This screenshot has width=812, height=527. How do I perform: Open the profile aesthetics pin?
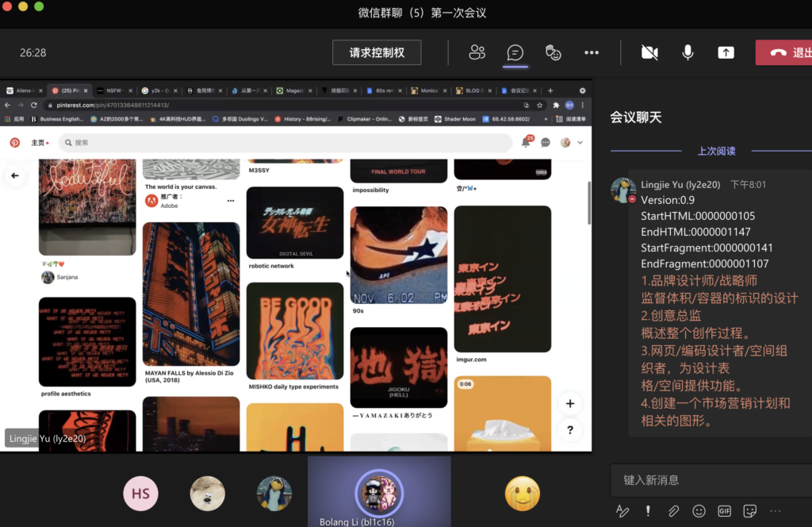[87, 341]
